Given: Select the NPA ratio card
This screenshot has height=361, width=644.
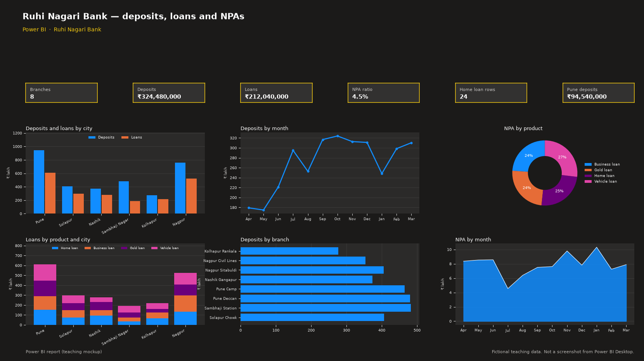Looking at the screenshot, I should [x=384, y=93].
